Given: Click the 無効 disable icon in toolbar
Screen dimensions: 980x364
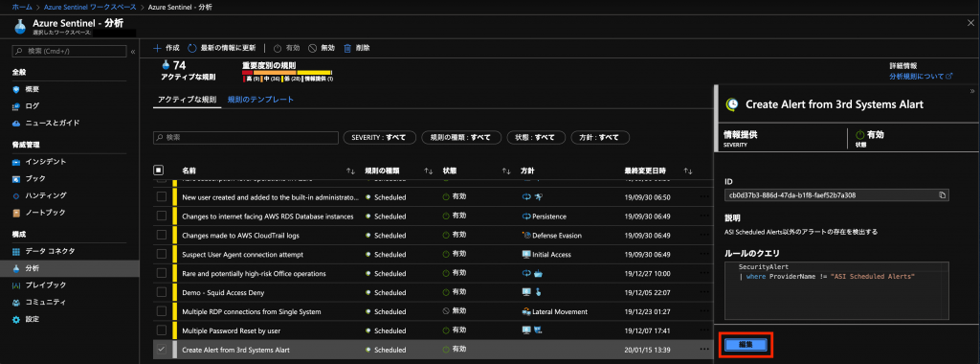Looking at the screenshot, I should (x=313, y=48).
